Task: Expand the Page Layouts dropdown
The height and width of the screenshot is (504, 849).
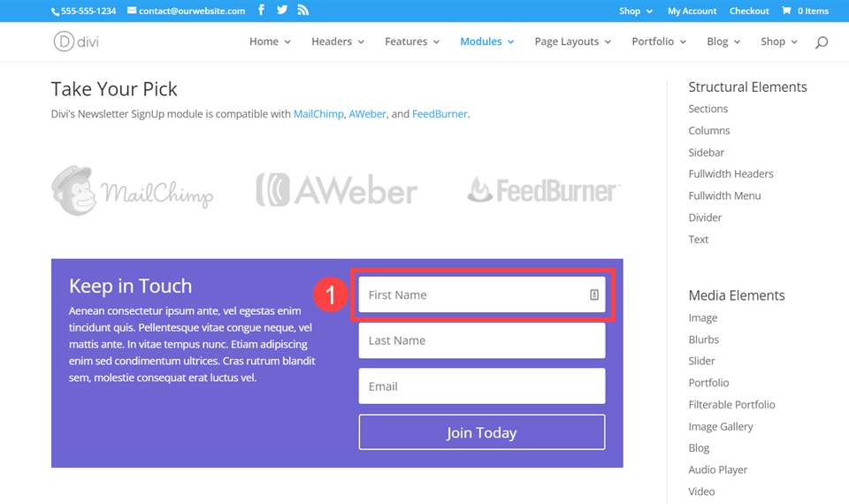Action: [x=572, y=42]
